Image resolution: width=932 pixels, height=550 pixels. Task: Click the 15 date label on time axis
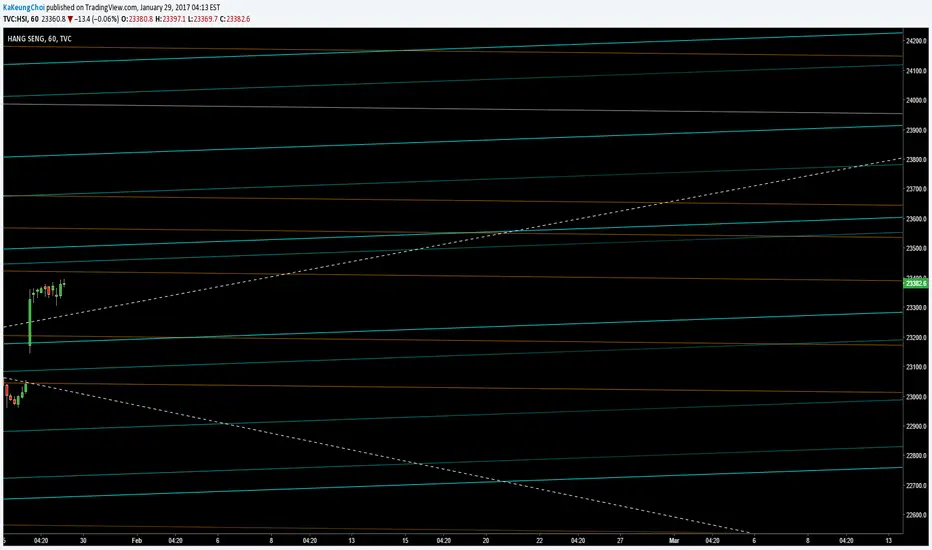pyautogui.click(x=405, y=541)
